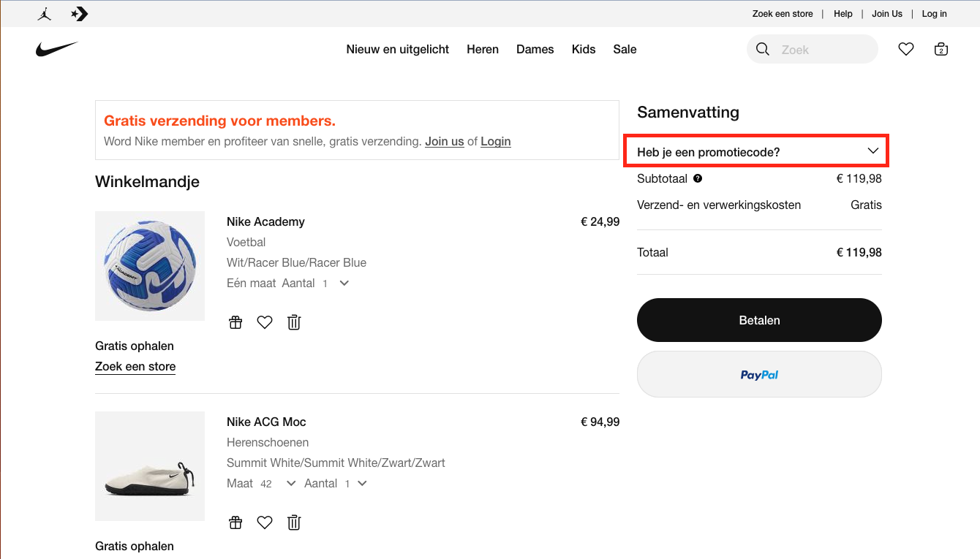Click the € 94,99 price

pyautogui.click(x=600, y=422)
